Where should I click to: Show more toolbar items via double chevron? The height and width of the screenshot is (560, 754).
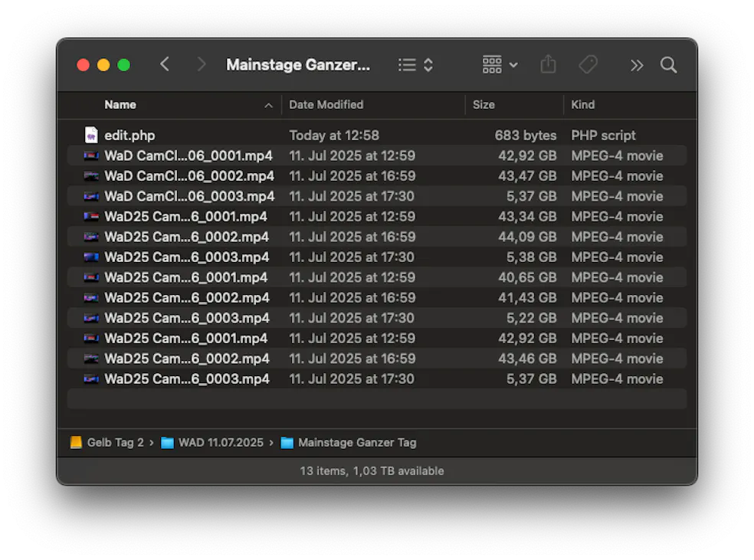point(636,65)
